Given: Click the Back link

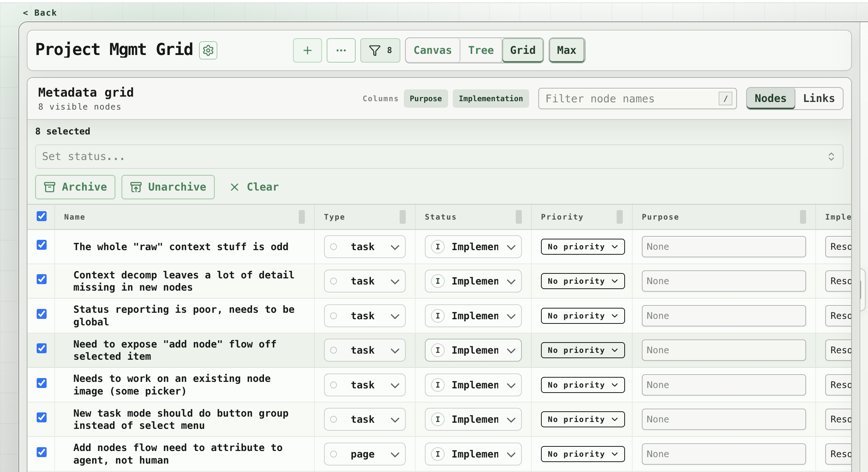Looking at the screenshot, I should coord(40,13).
